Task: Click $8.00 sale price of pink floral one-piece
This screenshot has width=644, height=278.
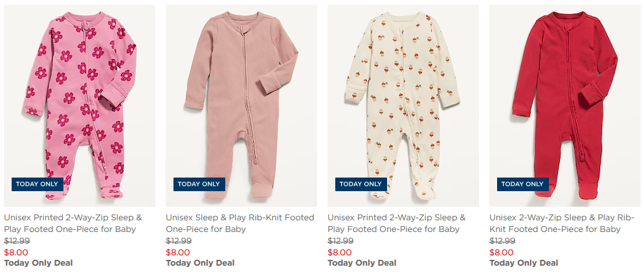Action: click(16, 252)
